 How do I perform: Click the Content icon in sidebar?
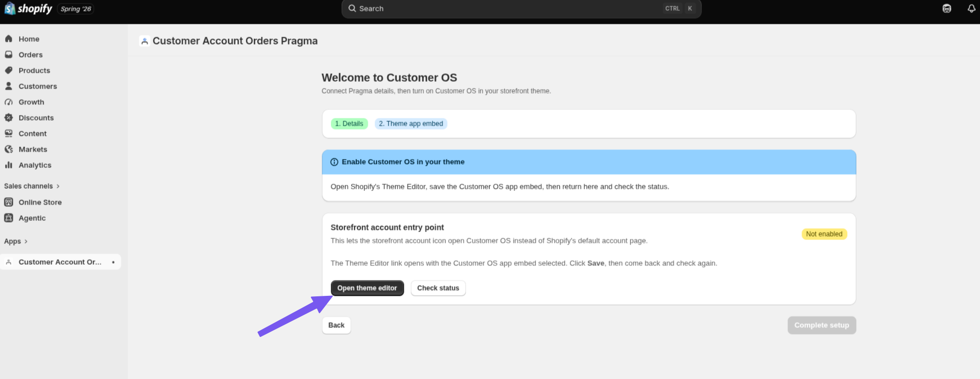[x=8, y=133]
